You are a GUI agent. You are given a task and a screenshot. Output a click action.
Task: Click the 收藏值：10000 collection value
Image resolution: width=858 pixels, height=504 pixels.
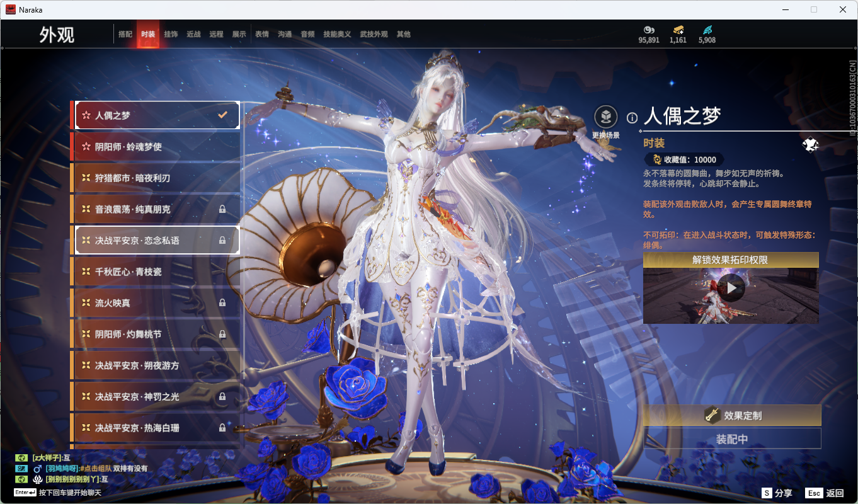(x=684, y=160)
